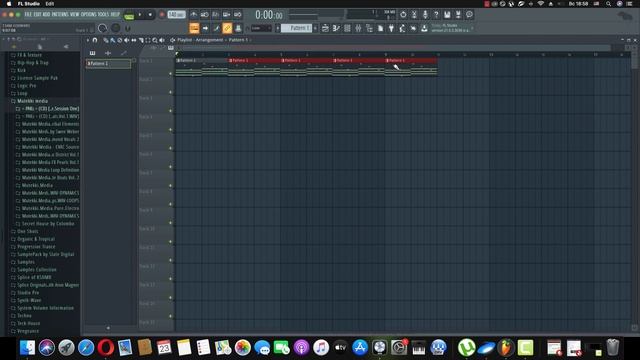This screenshot has width=640, height=360.
Task: Toggle wait for input before playing
Action: coord(204,15)
